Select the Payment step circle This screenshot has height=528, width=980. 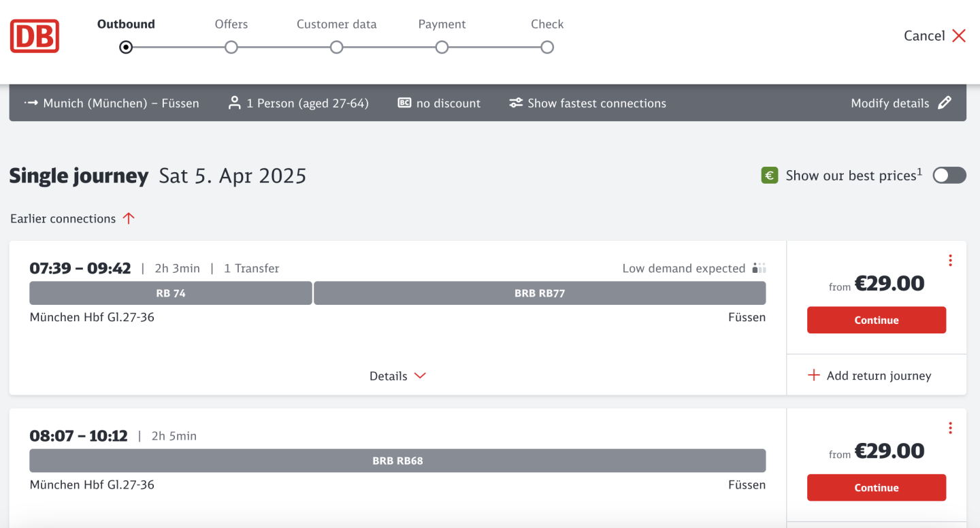(x=442, y=48)
